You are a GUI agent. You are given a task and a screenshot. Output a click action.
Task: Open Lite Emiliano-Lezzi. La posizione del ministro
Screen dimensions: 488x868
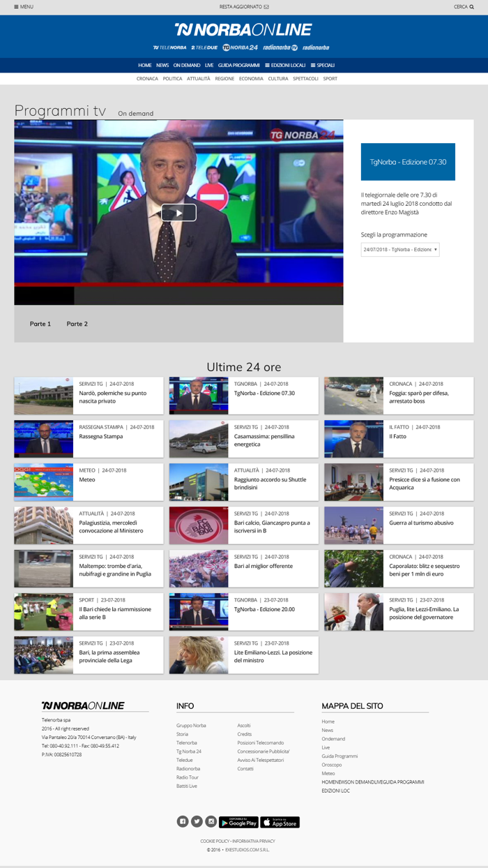point(273,657)
